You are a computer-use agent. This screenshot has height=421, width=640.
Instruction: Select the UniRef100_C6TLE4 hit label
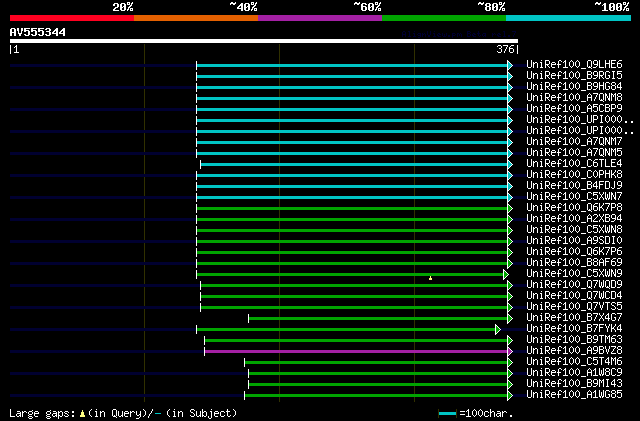pos(574,164)
